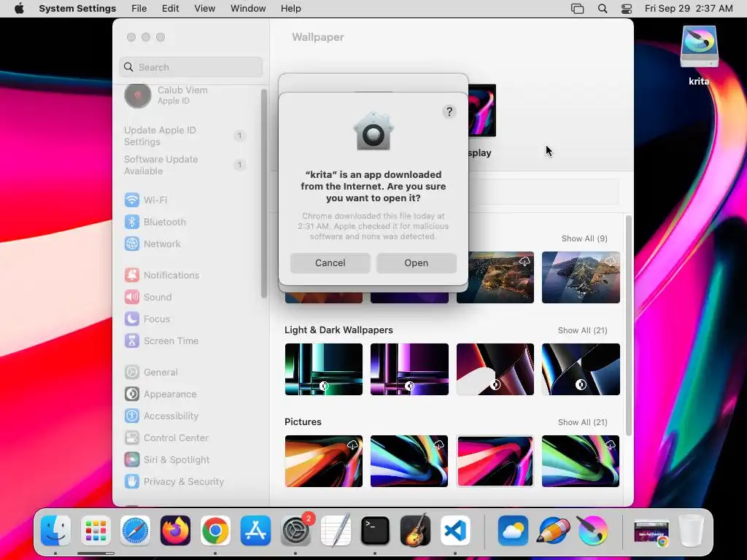747x560 pixels.
Task: Select the Catalina island wallpaper thumbnail
Action: point(581,277)
